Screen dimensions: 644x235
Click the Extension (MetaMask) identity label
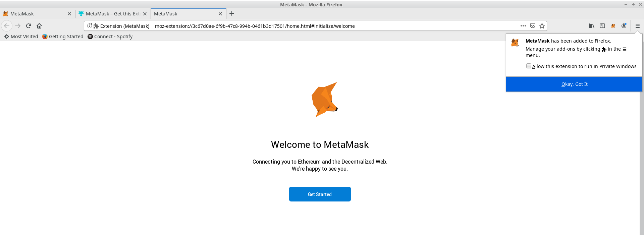click(x=121, y=26)
